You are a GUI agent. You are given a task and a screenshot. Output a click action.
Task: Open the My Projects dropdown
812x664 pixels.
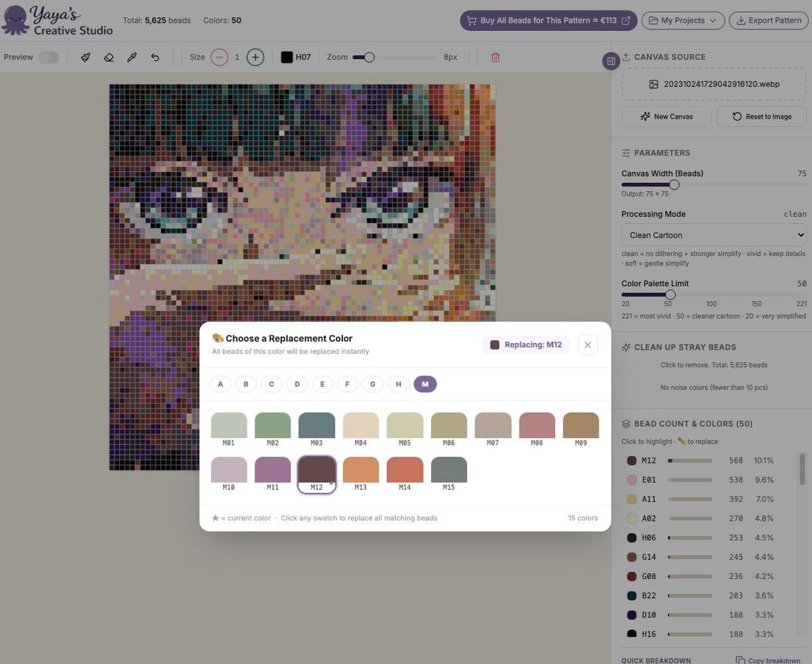[x=683, y=20]
